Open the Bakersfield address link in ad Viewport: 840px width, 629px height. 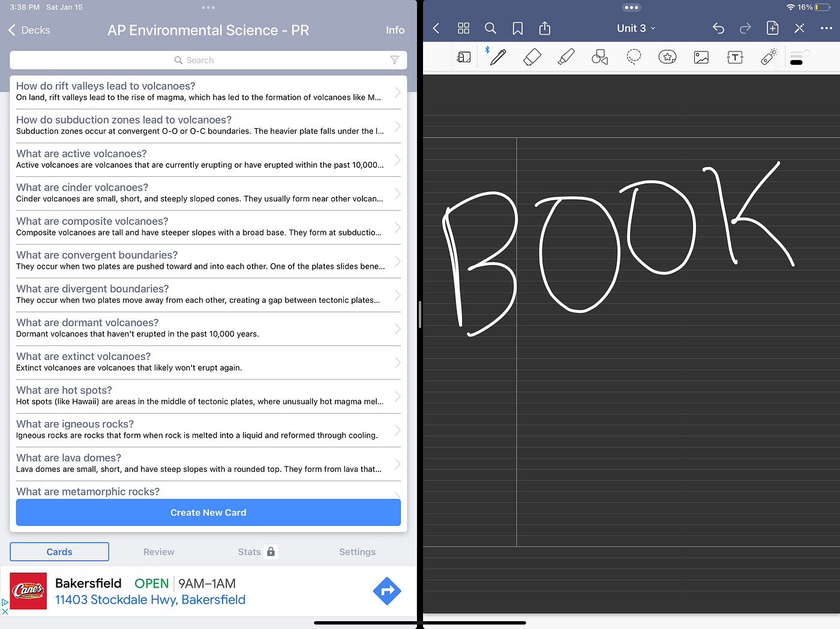[150, 600]
